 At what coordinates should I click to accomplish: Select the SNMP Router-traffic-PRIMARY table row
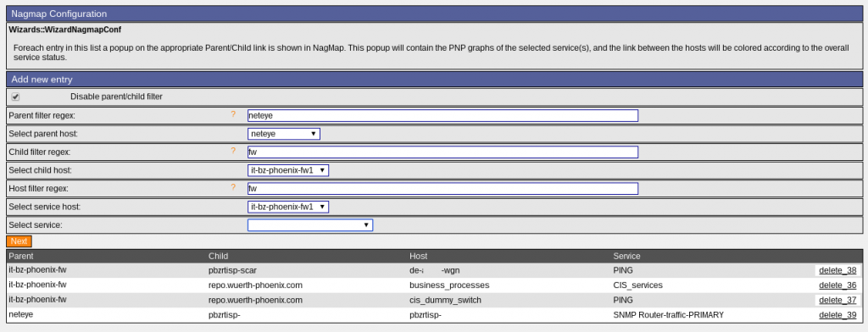pos(434,315)
